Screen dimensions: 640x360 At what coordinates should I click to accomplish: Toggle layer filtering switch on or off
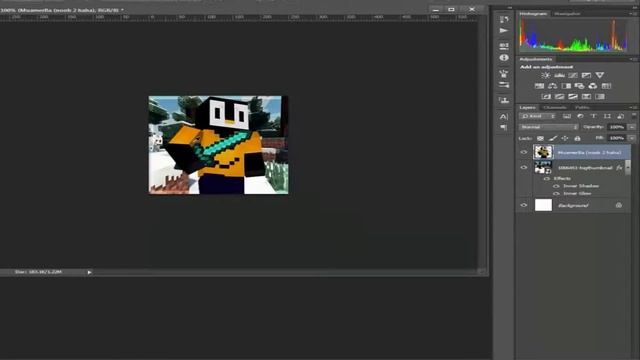pos(634,116)
